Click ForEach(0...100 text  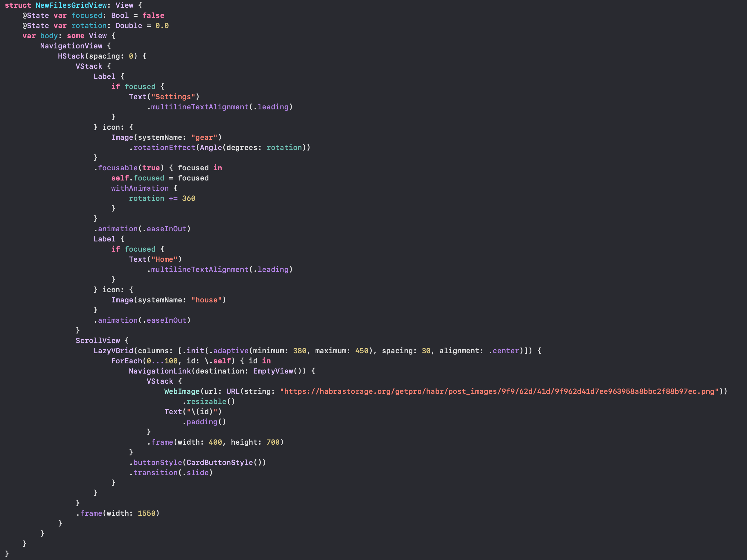[144, 361]
